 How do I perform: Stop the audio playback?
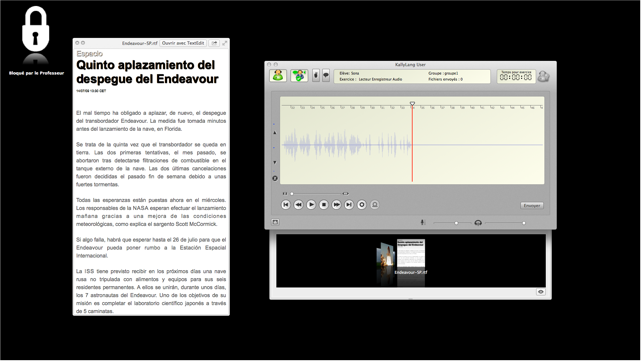[x=324, y=204]
